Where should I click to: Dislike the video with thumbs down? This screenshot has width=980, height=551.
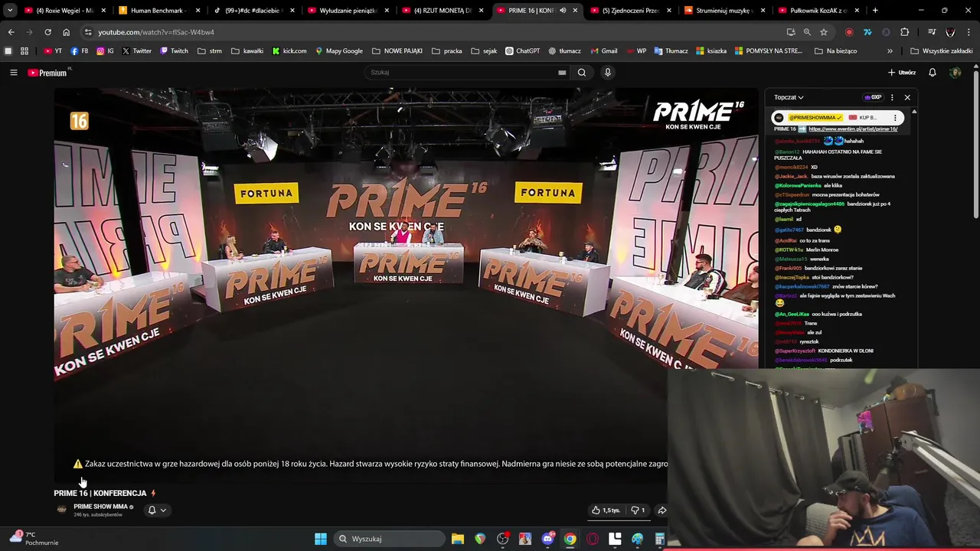638,510
